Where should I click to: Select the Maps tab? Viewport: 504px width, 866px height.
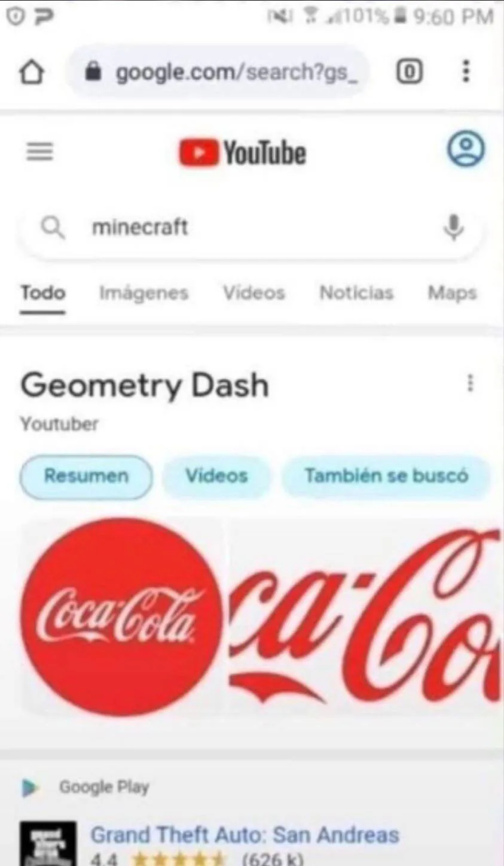(452, 293)
